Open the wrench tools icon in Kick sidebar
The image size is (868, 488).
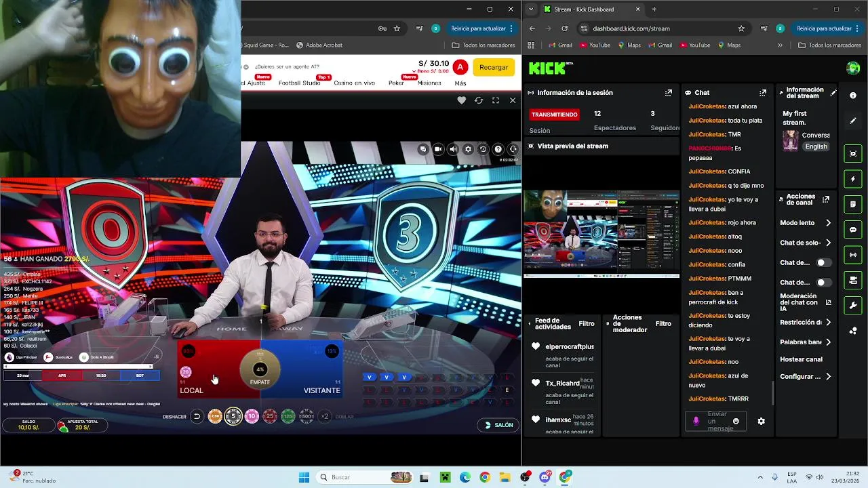pos(853,305)
